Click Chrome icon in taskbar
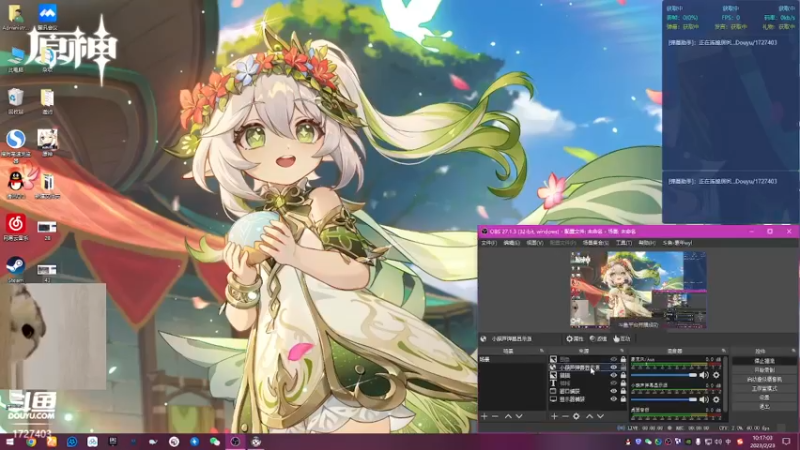 tap(31, 442)
